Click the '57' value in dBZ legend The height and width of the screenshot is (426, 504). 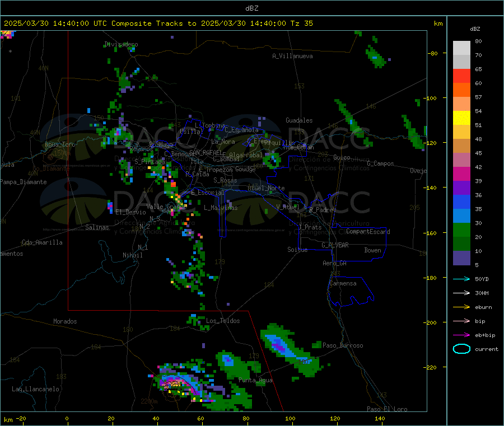(478, 97)
